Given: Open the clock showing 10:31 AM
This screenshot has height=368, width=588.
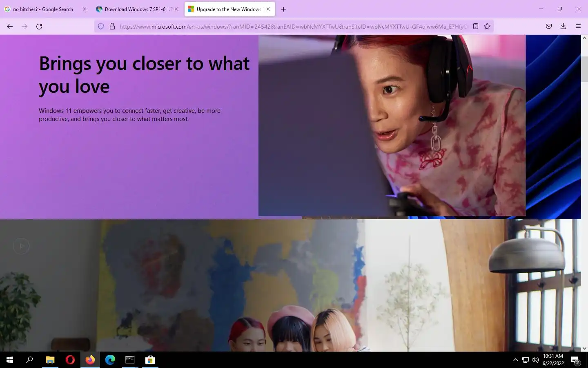Looking at the screenshot, I should pos(553,360).
